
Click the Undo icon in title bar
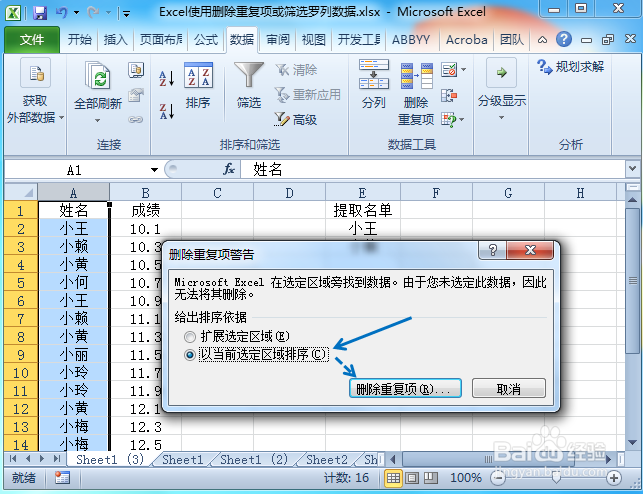tap(62, 13)
